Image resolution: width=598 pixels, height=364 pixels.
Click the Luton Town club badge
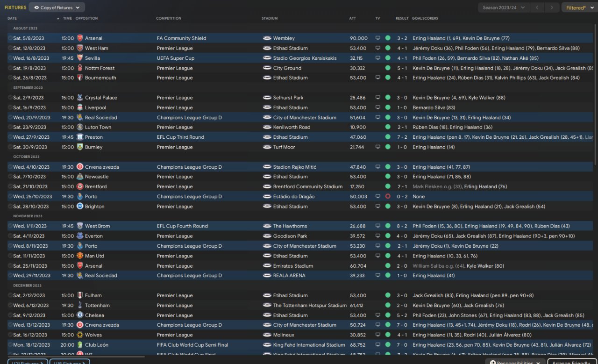(80, 127)
